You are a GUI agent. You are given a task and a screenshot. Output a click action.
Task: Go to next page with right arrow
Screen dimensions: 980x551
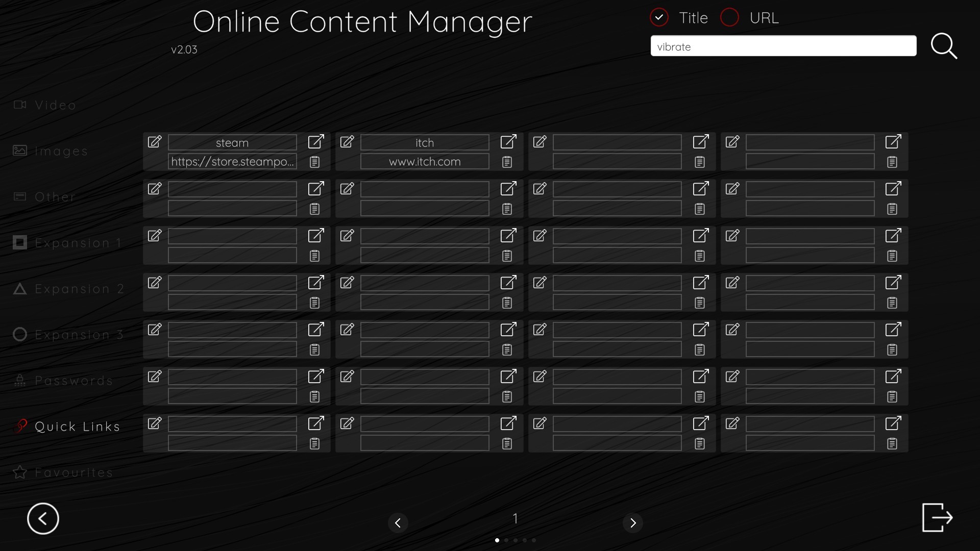[633, 523]
